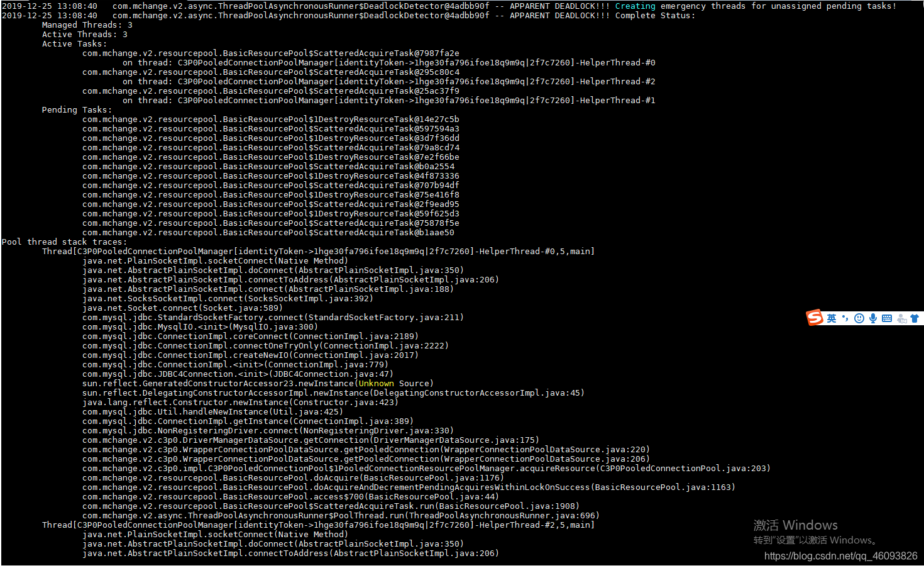This screenshot has width=924, height=568.
Task: Click the ScatteredAcquireTask@75878f5e line
Action: pyautogui.click(x=271, y=223)
